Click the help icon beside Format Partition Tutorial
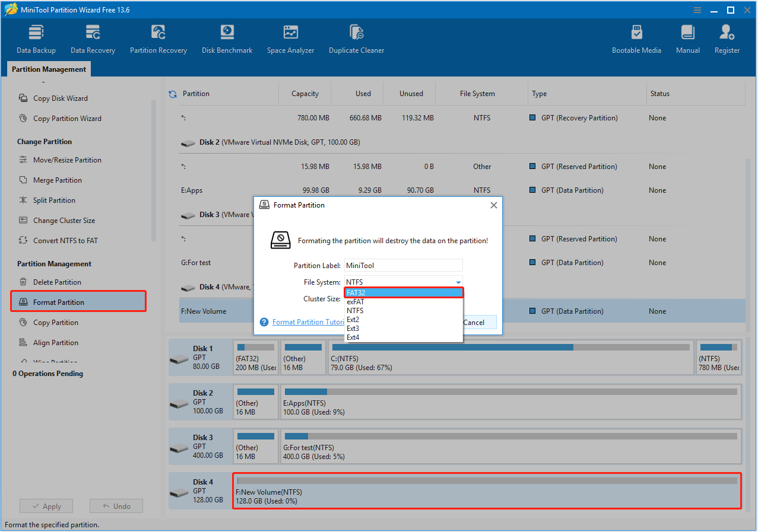758x532 pixels. click(265, 322)
